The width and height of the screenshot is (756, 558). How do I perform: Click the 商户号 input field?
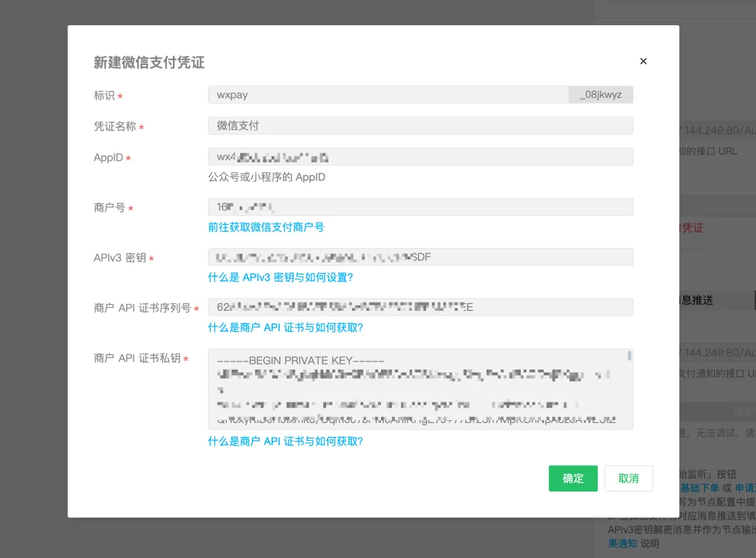tap(421, 207)
